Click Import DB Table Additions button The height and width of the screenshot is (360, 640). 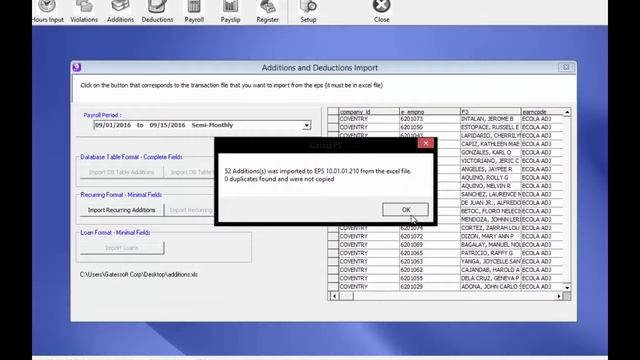click(122, 172)
